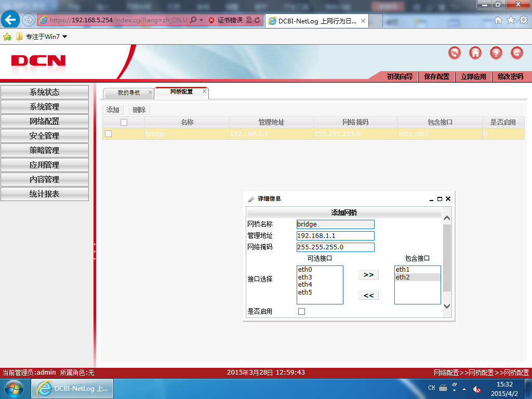Expand the 专注于Win7 favorites folder dropdown
This screenshot has height=399, width=532.
click(x=65, y=37)
